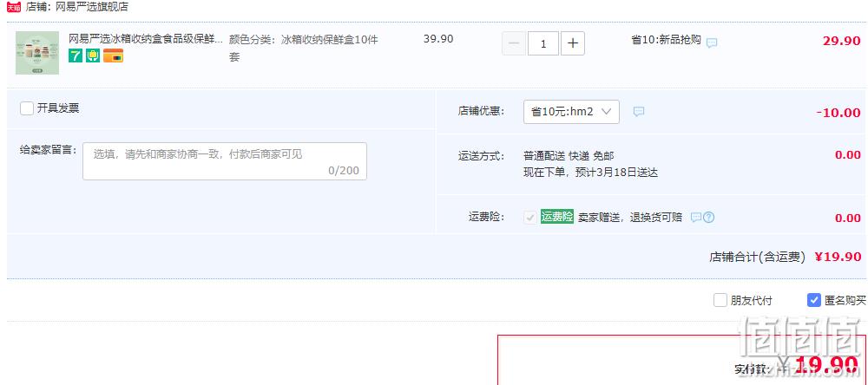The height and width of the screenshot is (385, 868).
Task: Click the quantity input field showing 1
Action: tap(543, 43)
